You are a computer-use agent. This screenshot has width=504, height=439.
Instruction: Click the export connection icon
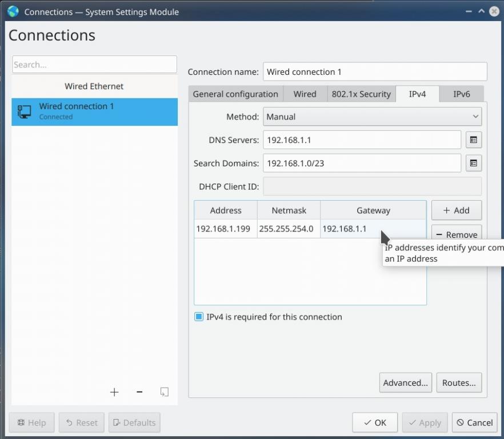pyautogui.click(x=164, y=392)
